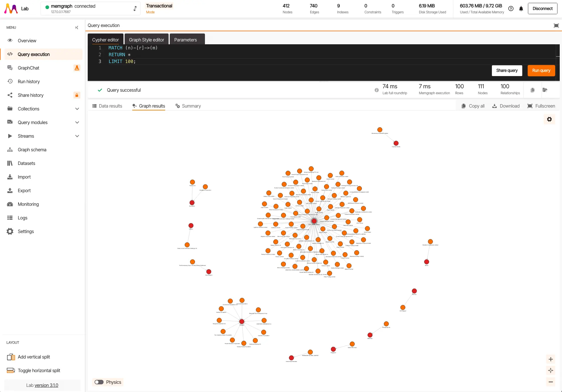Fit the graph to the viewport
Viewport: 562px width, 392px height.
[550, 370]
